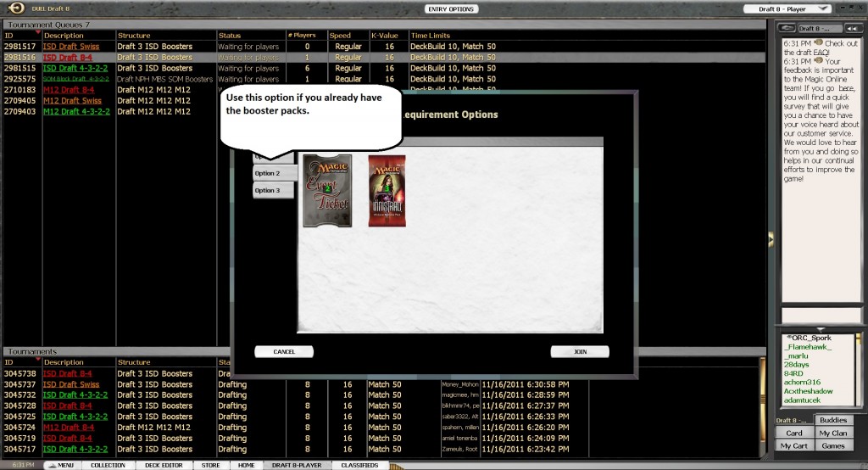Click the Innistrad booster pack image

pos(387,191)
